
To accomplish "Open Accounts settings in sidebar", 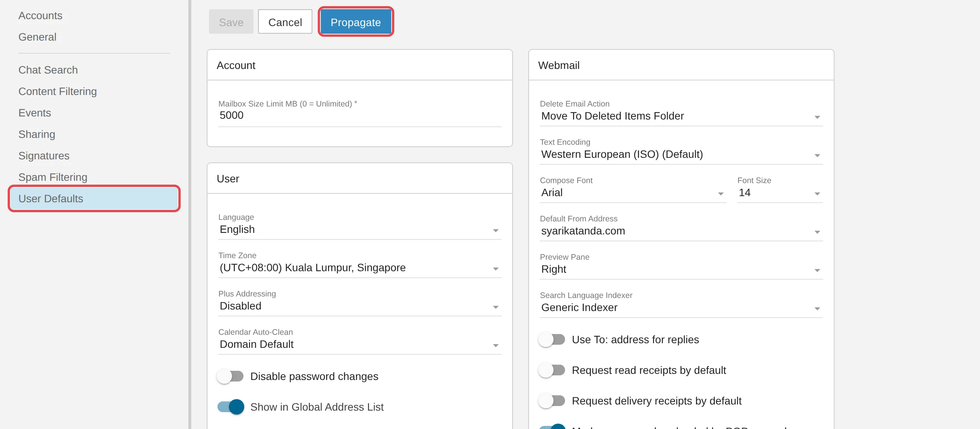I will (x=40, y=16).
